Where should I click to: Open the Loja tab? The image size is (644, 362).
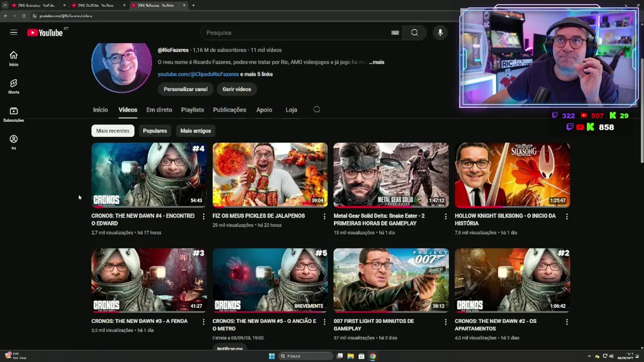point(291,110)
